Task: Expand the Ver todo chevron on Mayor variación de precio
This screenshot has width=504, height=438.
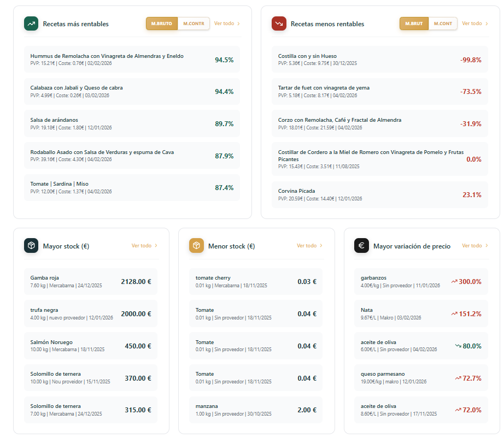Action: 487,246
